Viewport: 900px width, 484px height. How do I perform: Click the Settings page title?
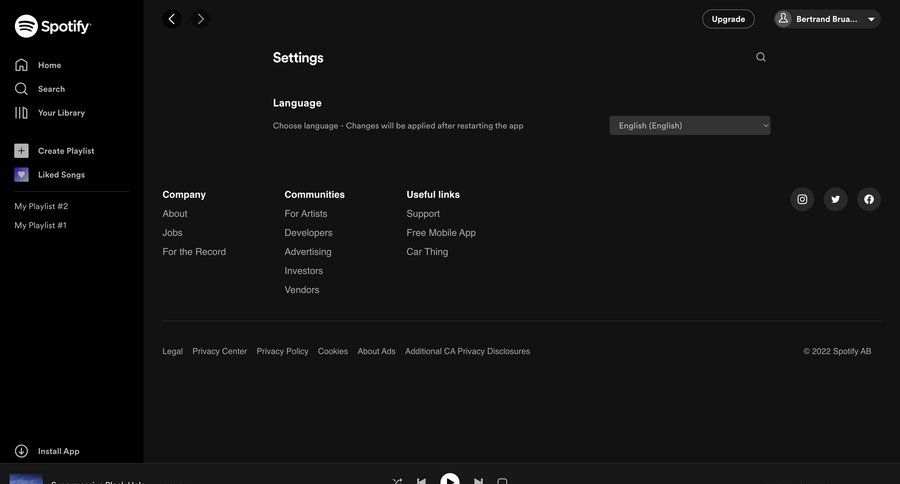(298, 58)
